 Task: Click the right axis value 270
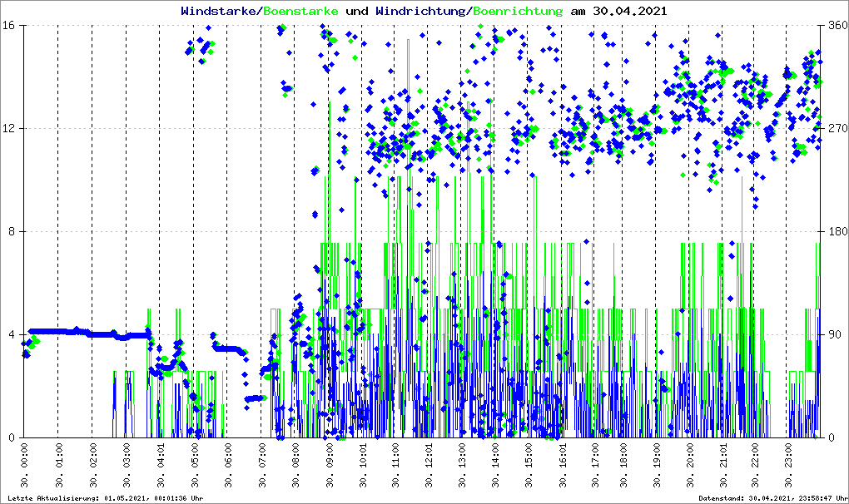(x=838, y=129)
